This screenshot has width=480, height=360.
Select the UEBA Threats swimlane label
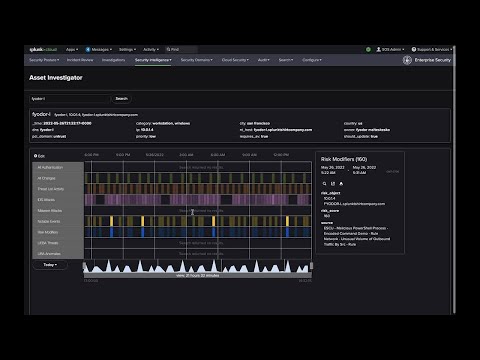pos(58,243)
